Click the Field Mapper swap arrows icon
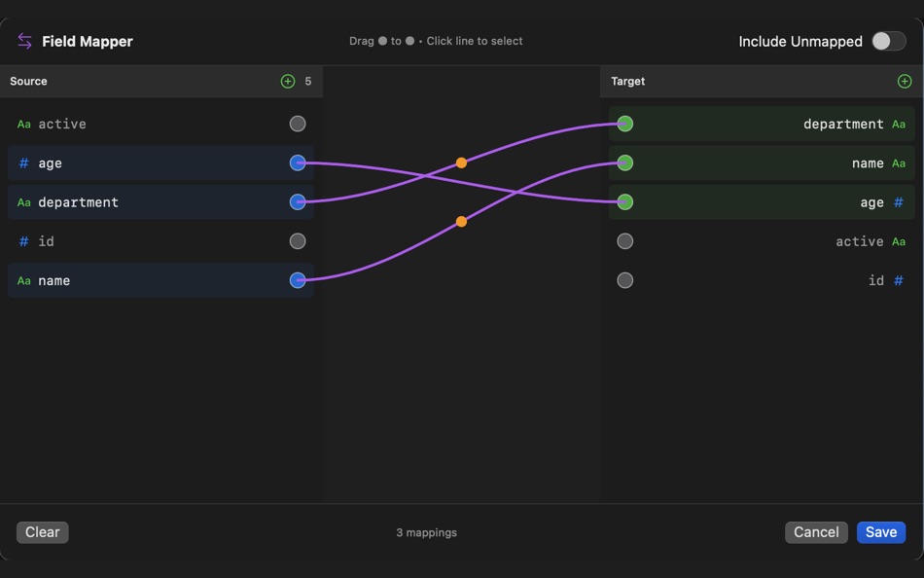The height and width of the screenshot is (578, 924). coord(24,41)
